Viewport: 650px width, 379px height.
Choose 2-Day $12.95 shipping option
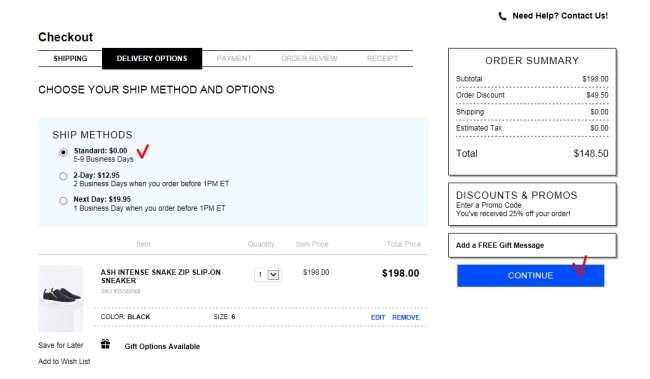[x=63, y=176]
